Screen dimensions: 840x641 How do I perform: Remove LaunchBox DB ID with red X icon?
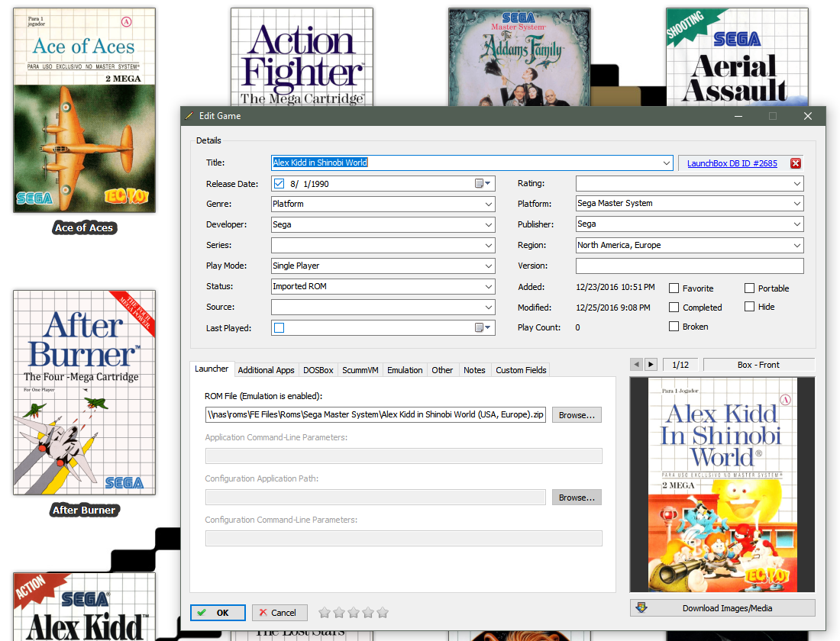click(796, 163)
